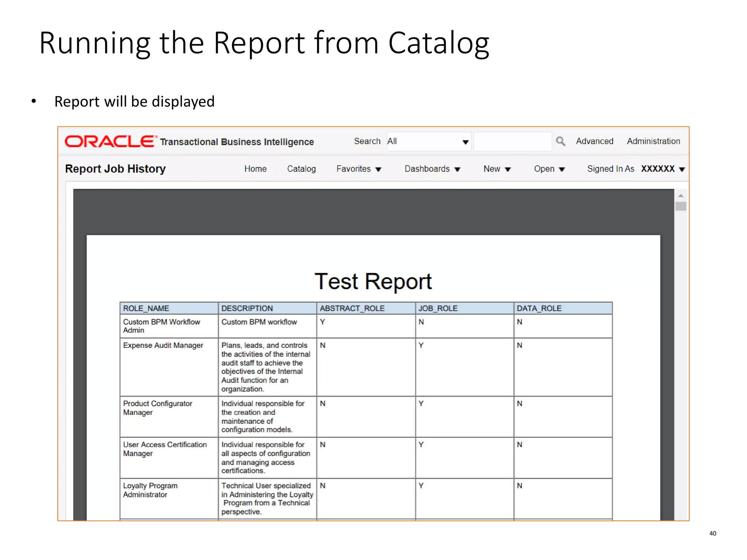Expand the Favorites menu
The width and height of the screenshot is (747, 560).
[x=359, y=169]
